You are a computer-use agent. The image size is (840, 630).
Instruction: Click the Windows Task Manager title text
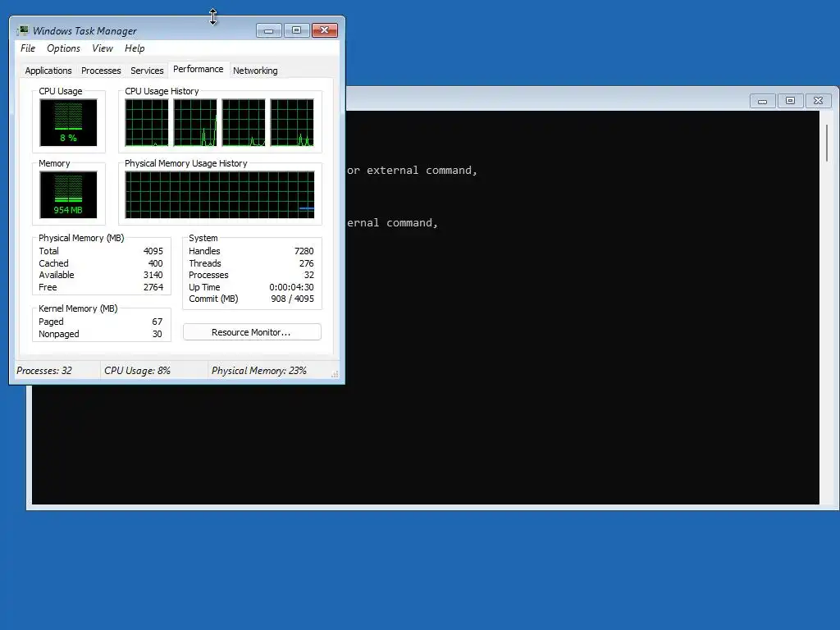[84, 31]
